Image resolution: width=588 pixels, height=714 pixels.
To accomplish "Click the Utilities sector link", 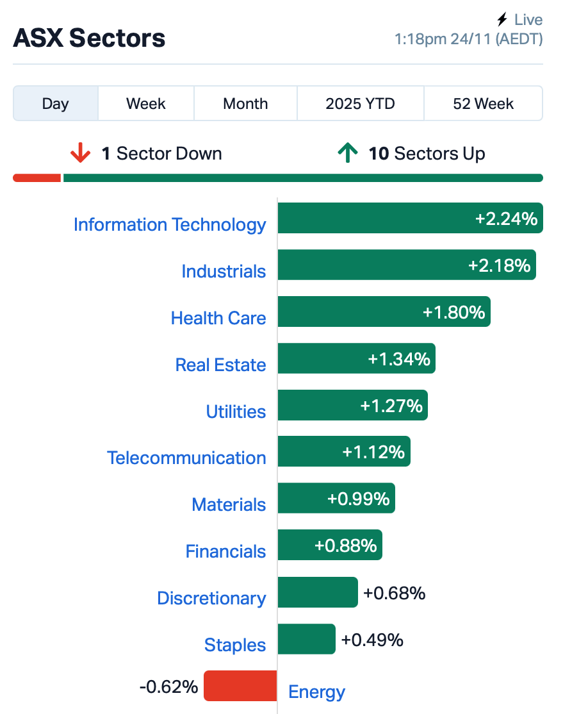I will pyautogui.click(x=236, y=411).
